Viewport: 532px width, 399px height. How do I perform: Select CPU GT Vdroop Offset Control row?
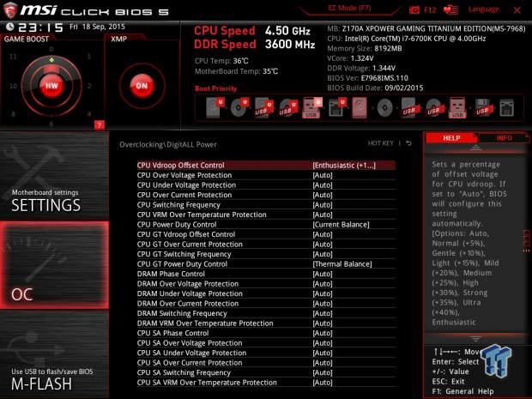[266, 234]
